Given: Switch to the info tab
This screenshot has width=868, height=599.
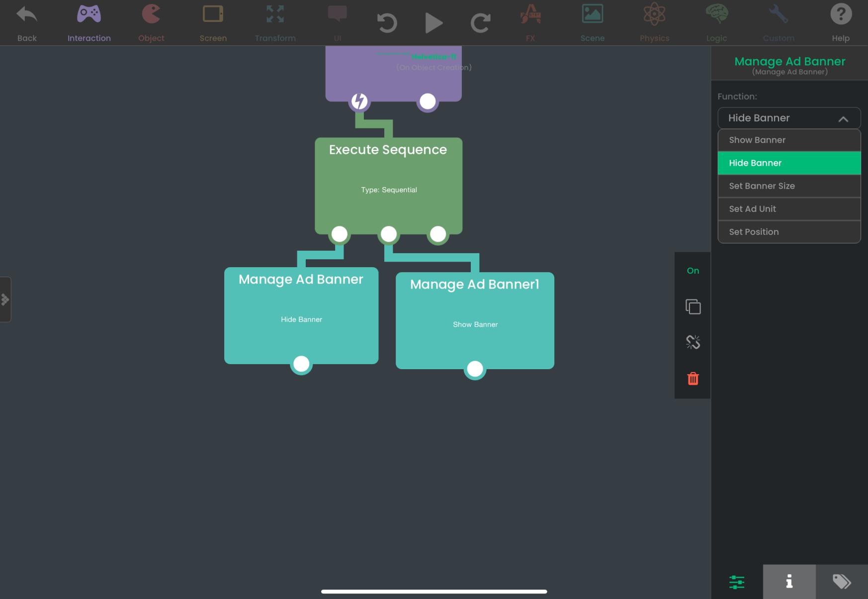Looking at the screenshot, I should (789, 582).
